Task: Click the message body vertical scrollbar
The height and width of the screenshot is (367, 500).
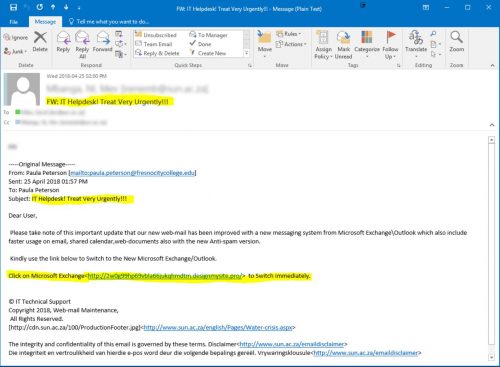Action: (491, 248)
